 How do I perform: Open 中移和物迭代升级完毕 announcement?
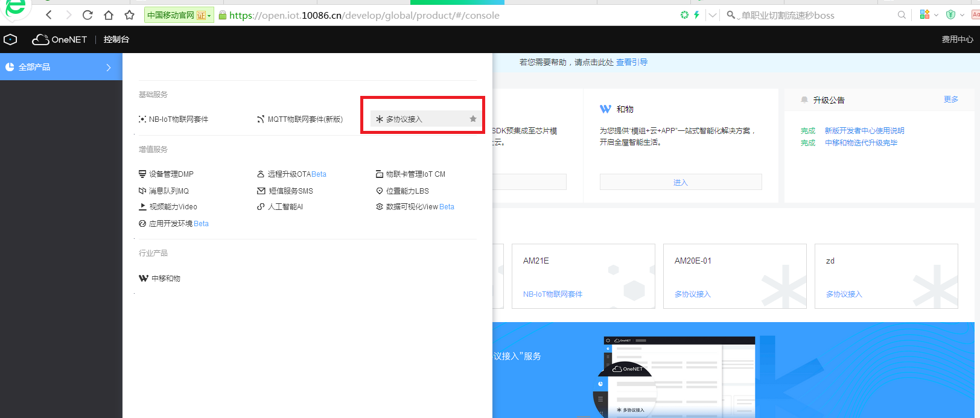(861, 143)
